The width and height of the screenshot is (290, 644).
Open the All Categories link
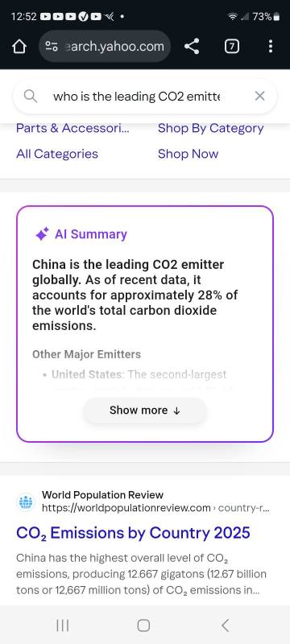point(57,154)
